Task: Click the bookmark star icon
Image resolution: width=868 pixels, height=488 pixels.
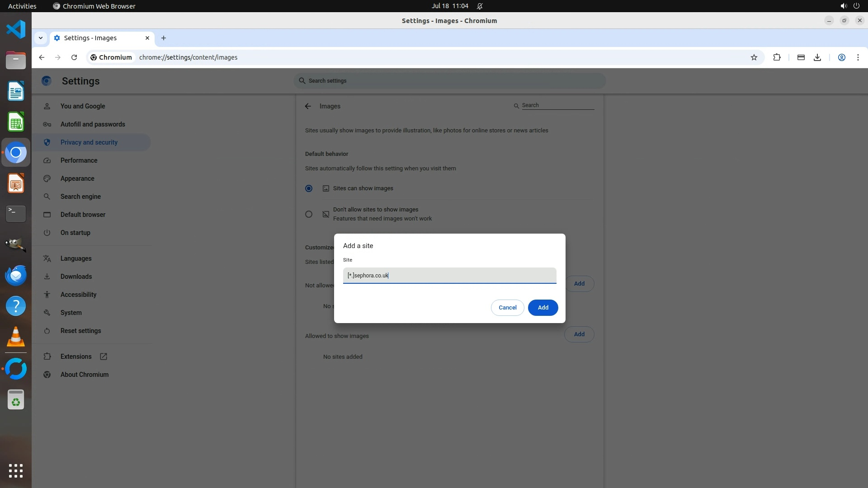Action: click(754, 57)
